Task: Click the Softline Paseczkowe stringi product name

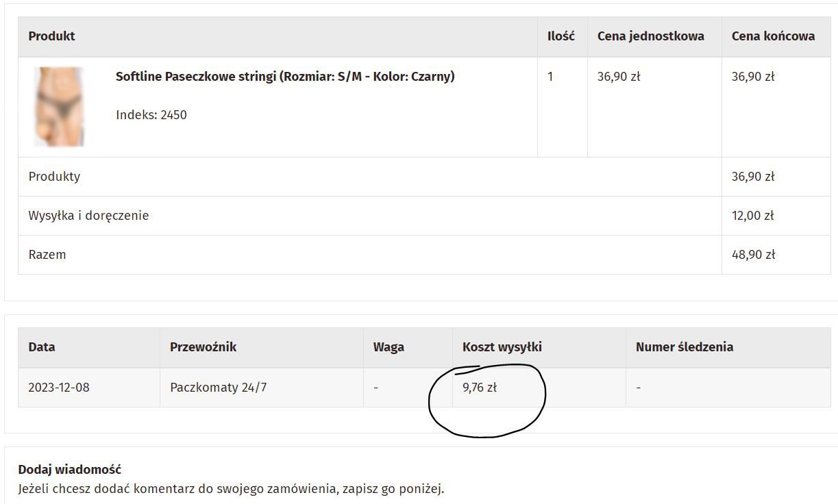Action: [x=285, y=76]
